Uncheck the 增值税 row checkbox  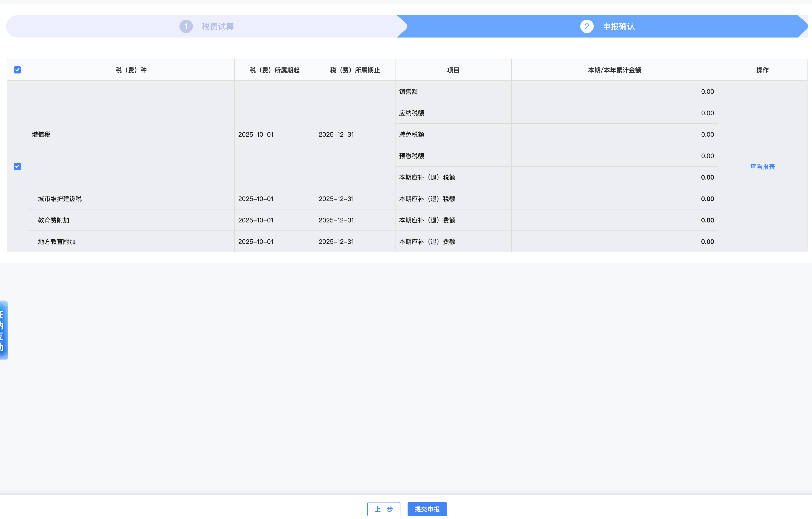tap(17, 166)
